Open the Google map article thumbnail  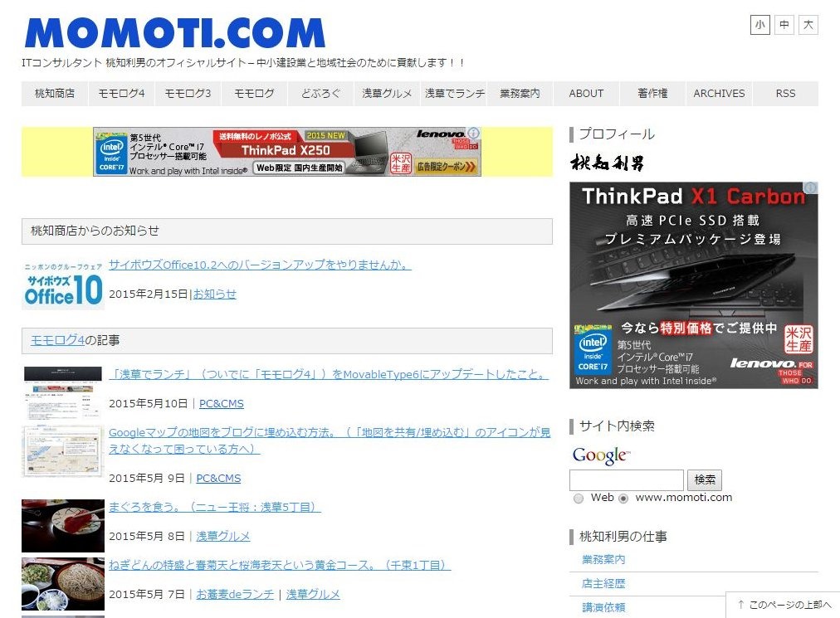[63, 451]
